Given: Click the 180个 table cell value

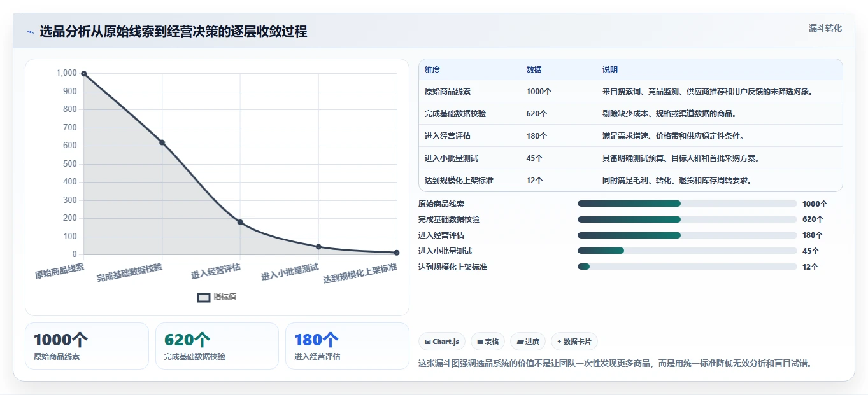Looking at the screenshot, I should point(537,136).
